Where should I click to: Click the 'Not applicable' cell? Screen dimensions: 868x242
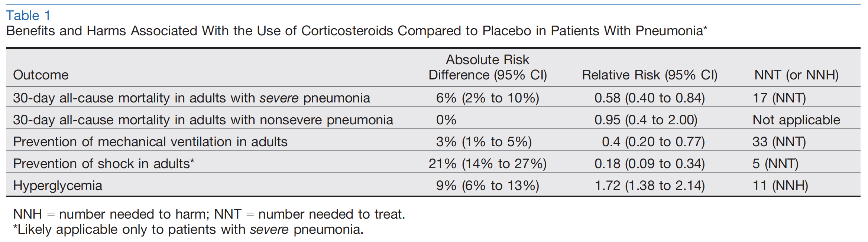point(796,120)
